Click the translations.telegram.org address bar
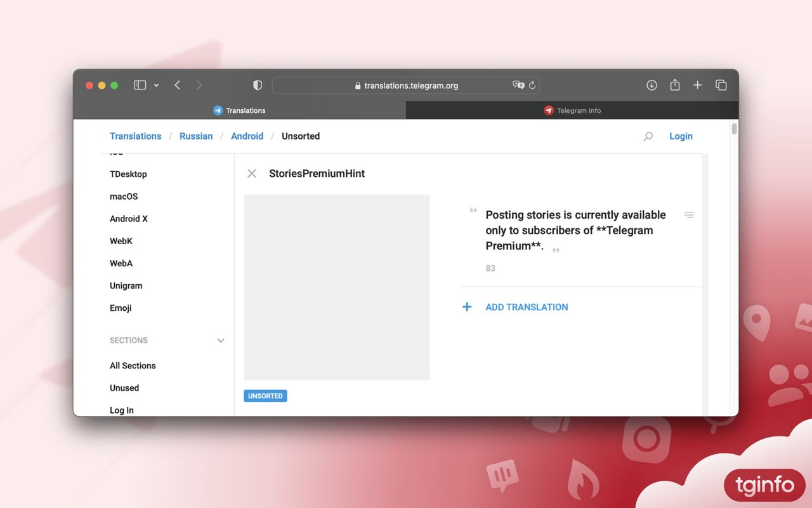Viewport: 812px width, 508px height. coord(406,86)
